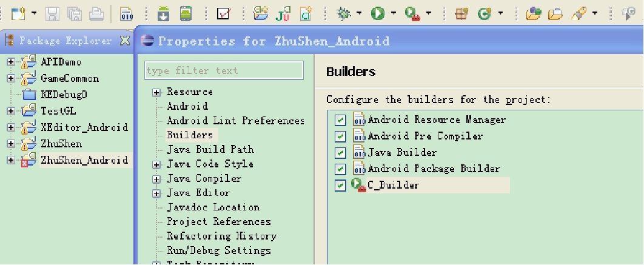Expand the ZhuShen_Android project node
Image resolution: width=644 pixels, height=265 pixels.
coord(11,160)
